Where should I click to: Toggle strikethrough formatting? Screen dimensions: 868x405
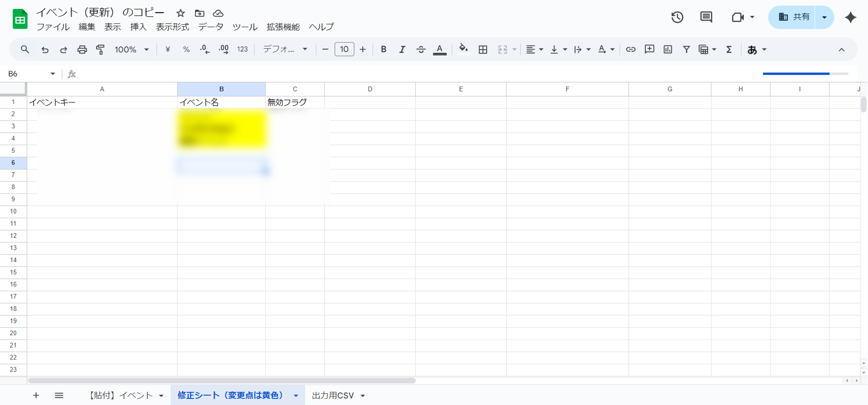coord(421,49)
